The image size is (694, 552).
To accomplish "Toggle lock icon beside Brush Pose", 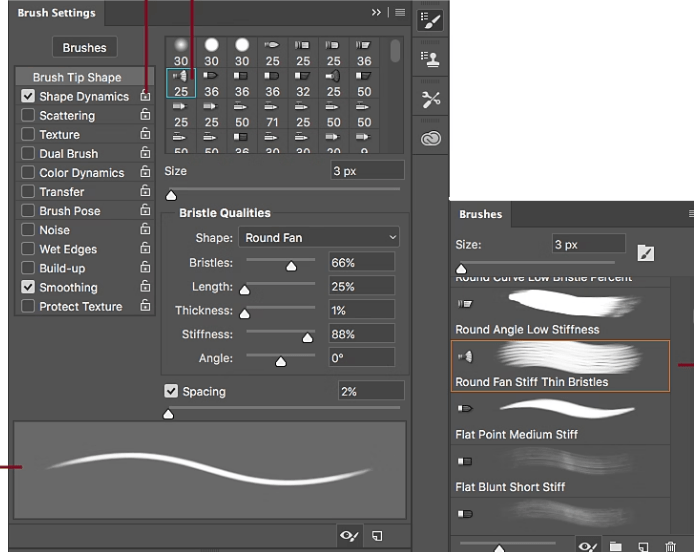I will (x=145, y=210).
